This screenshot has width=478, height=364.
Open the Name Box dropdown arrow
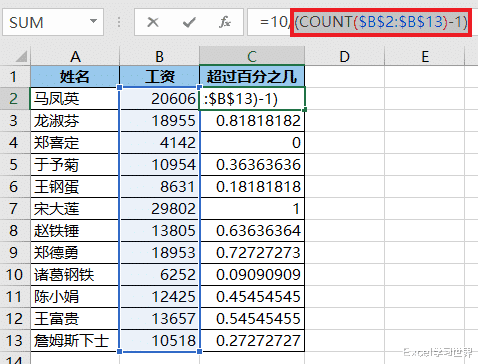(x=94, y=22)
